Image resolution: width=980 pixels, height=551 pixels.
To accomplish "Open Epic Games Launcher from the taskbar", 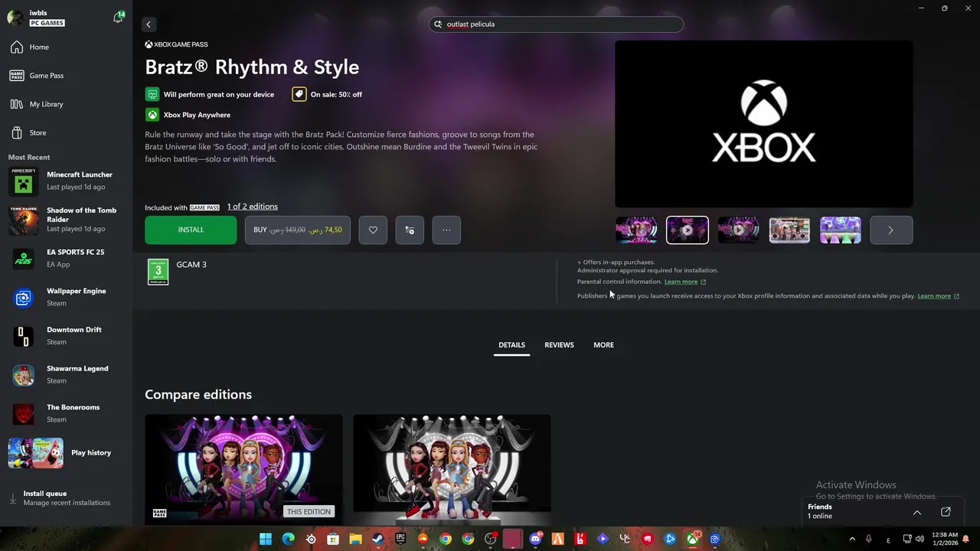I will point(400,539).
